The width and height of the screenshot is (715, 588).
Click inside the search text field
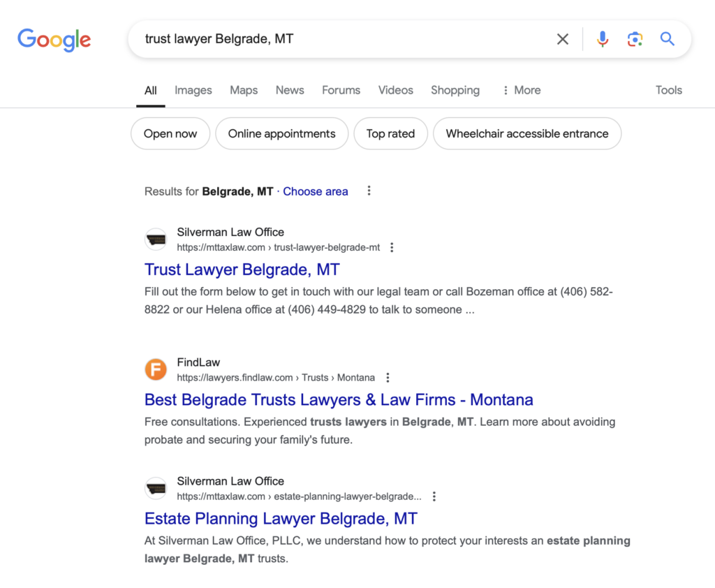pos(335,39)
